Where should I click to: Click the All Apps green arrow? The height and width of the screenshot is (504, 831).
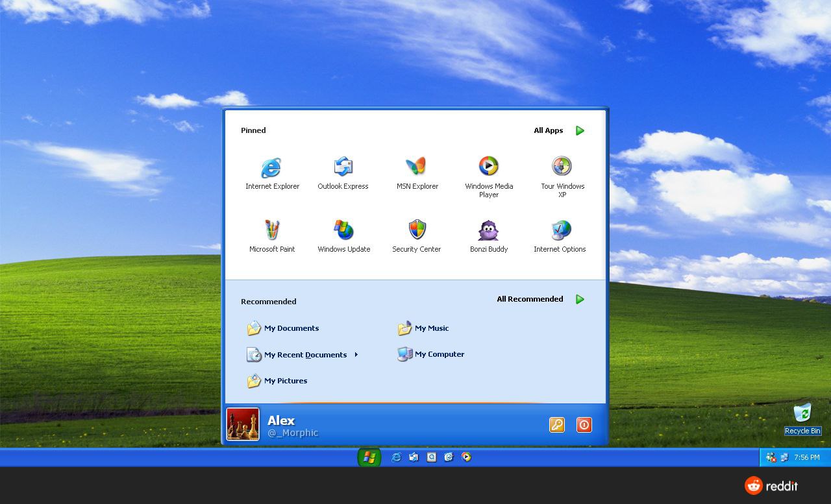(x=580, y=130)
